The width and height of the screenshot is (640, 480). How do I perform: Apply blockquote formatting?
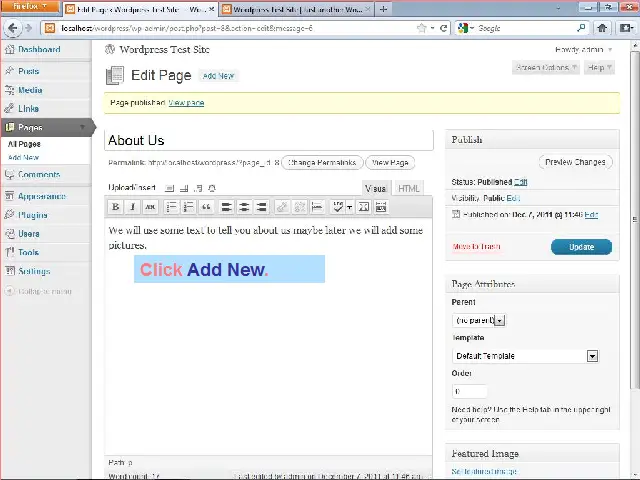point(206,207)
